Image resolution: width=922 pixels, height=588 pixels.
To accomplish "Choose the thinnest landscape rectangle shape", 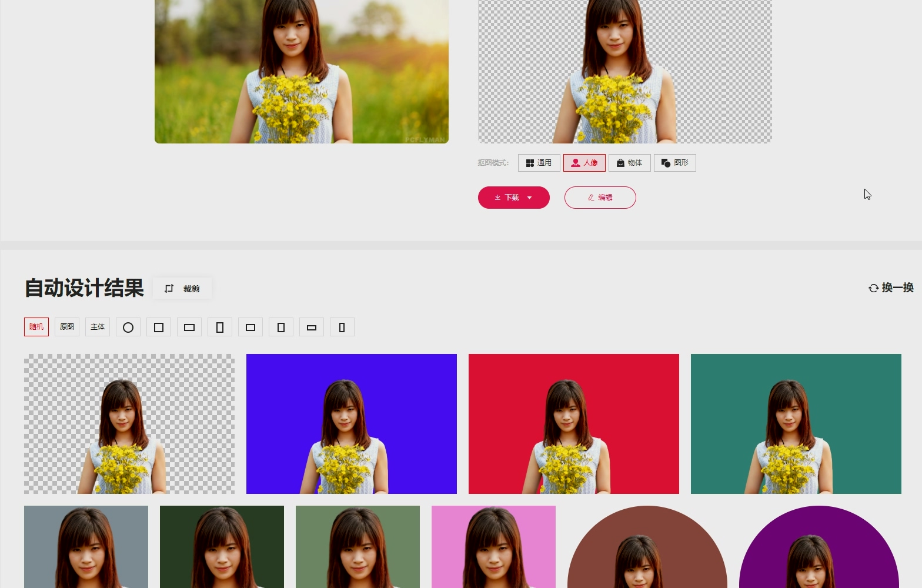I will pyautogui.click(x=312, y=328).
